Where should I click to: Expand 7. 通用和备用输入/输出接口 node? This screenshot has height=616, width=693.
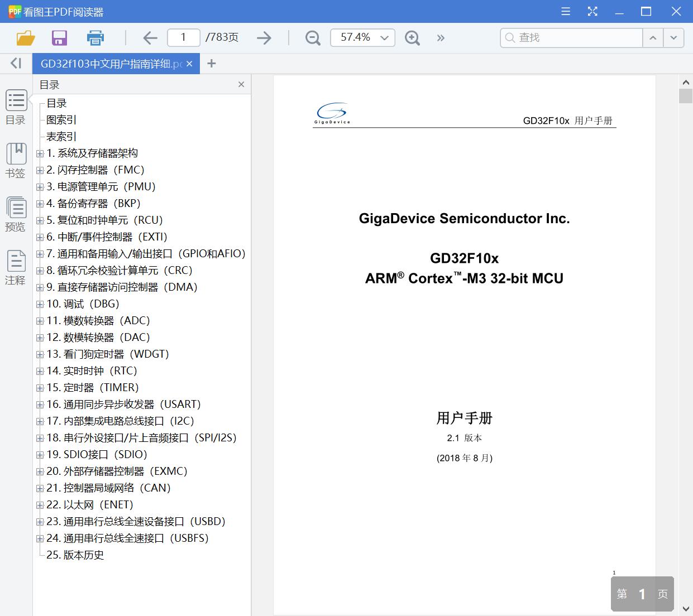[40, 254]
